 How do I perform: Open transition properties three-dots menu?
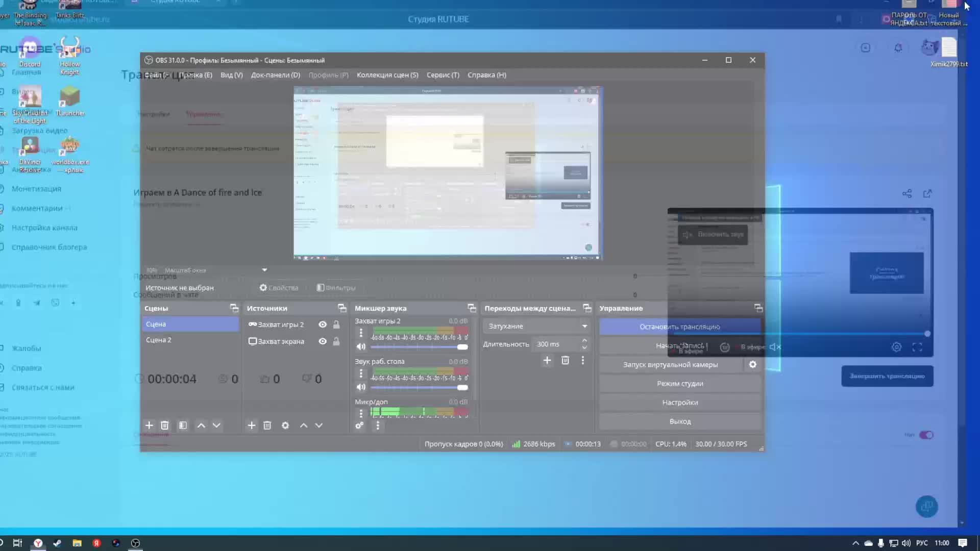tap(583, 360)
